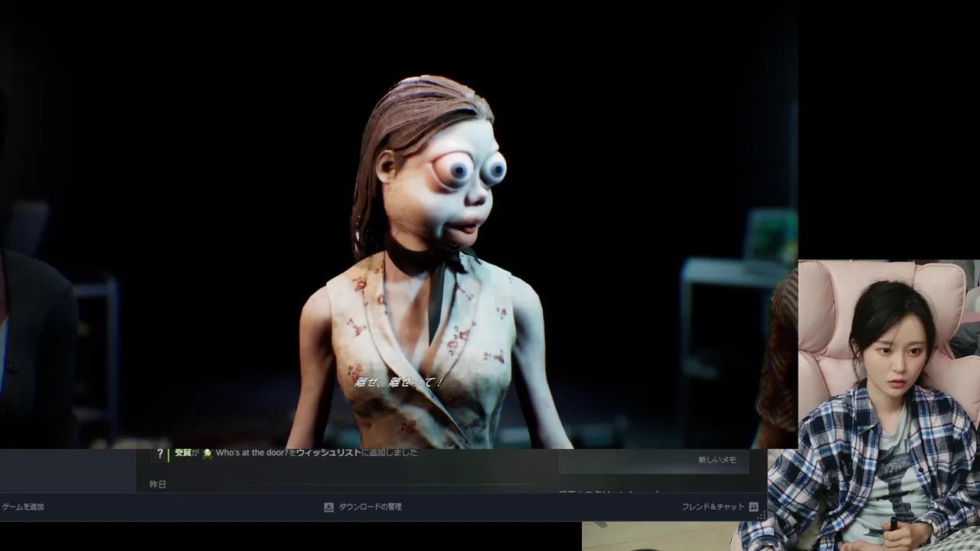Open フレンド＆チャット in Steam
The image size is (980, 551).
(713, 507)
